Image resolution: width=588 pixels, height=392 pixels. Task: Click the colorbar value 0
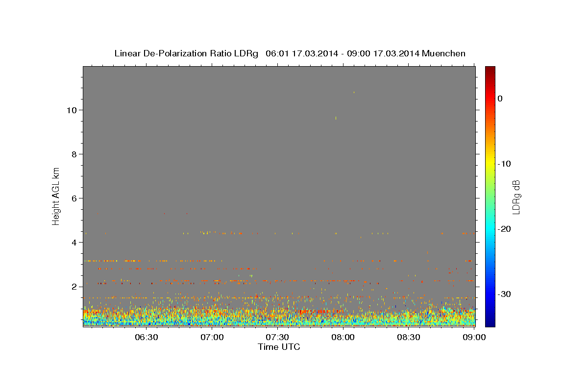500,98
